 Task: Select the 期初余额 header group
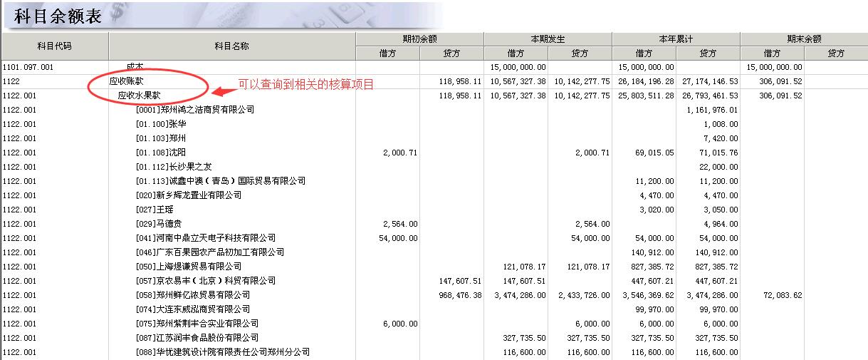click(419, 39)
